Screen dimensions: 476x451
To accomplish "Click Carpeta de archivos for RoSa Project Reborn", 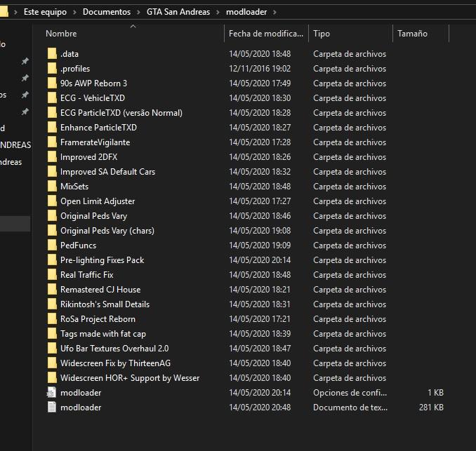I will pyautogui.click(x=350, y=318).
